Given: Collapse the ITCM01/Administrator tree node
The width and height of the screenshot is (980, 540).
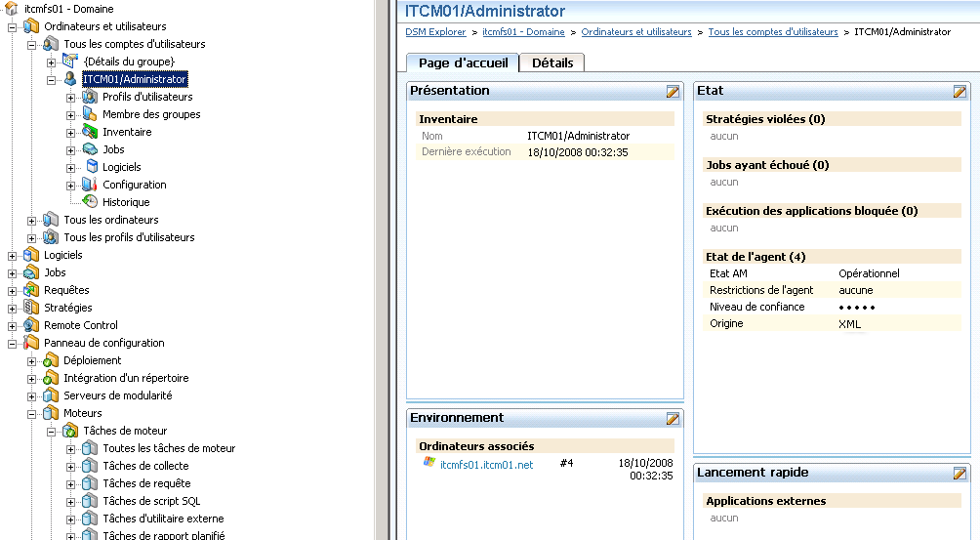Looking at the screenshot, I should [x=52, y=80].
